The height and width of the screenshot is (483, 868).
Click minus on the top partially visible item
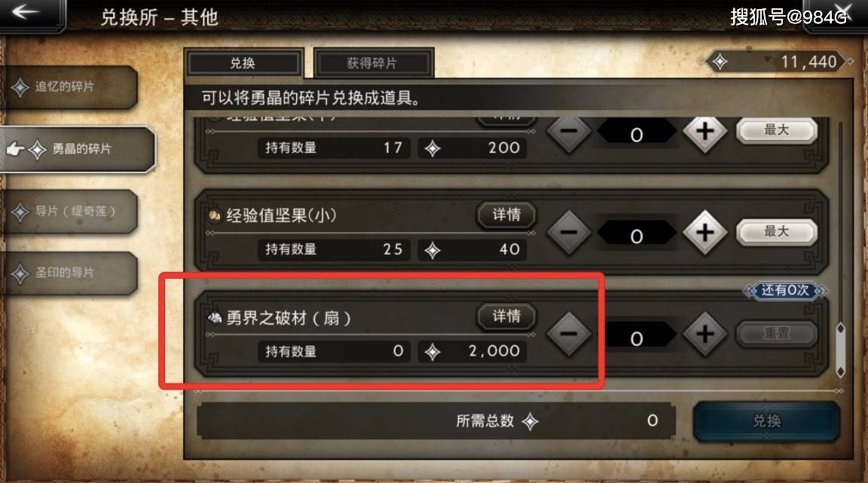click(x=569, y=133)
